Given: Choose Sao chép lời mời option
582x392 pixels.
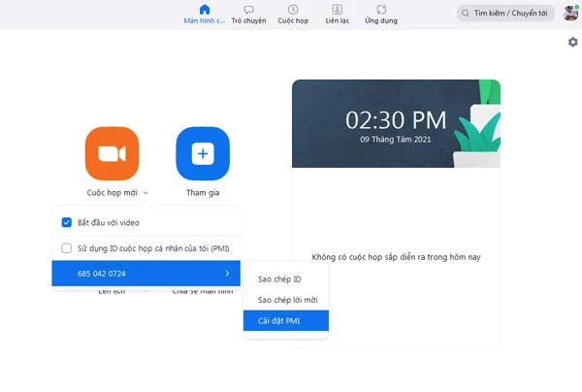Looking at the screenshot, I should [286, 300].
